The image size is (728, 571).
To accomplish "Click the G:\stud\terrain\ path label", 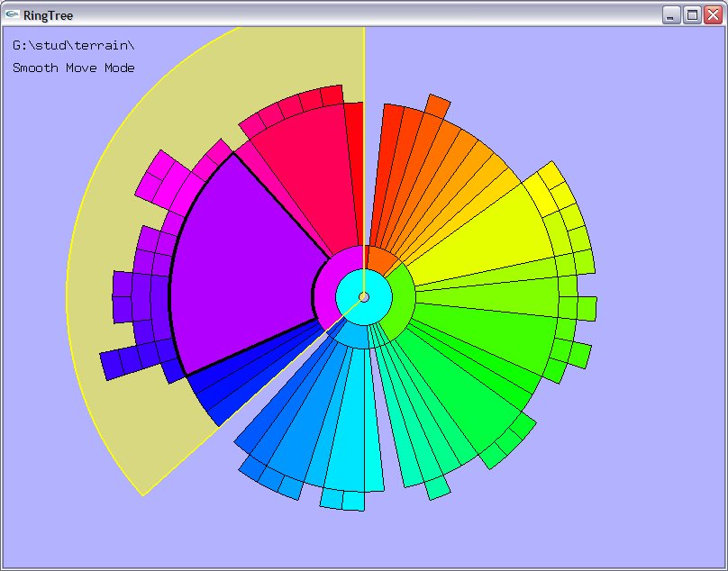I will [x=74, y=45].
